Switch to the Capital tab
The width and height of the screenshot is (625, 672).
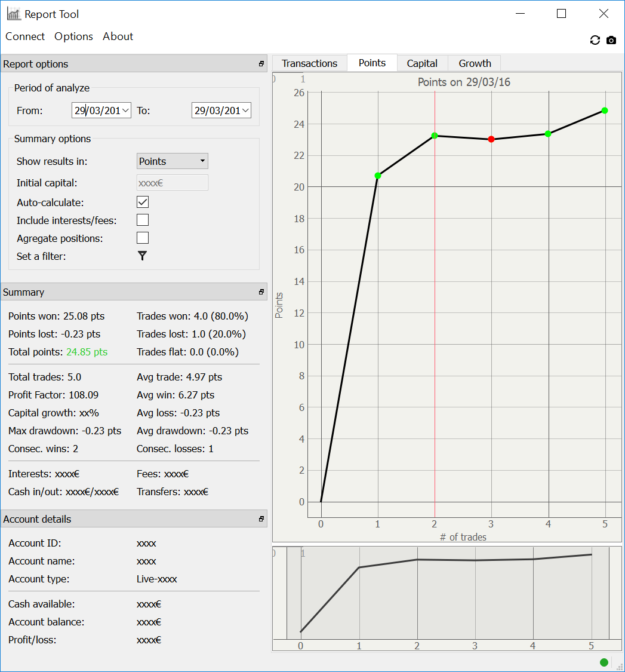pyautogui.click(x=422, y=63)
